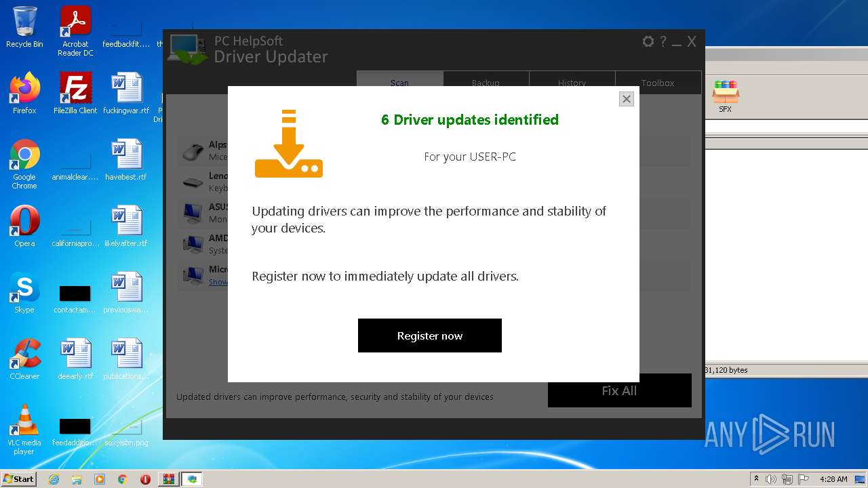Switch to WinRAR taskbar button
This screenshot has width=868, height=488.
coord(168,479)
